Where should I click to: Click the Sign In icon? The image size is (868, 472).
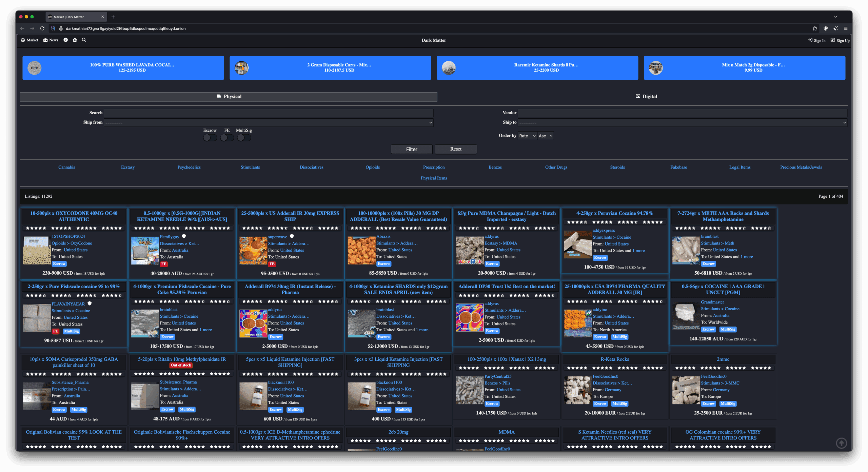point(811,40)
